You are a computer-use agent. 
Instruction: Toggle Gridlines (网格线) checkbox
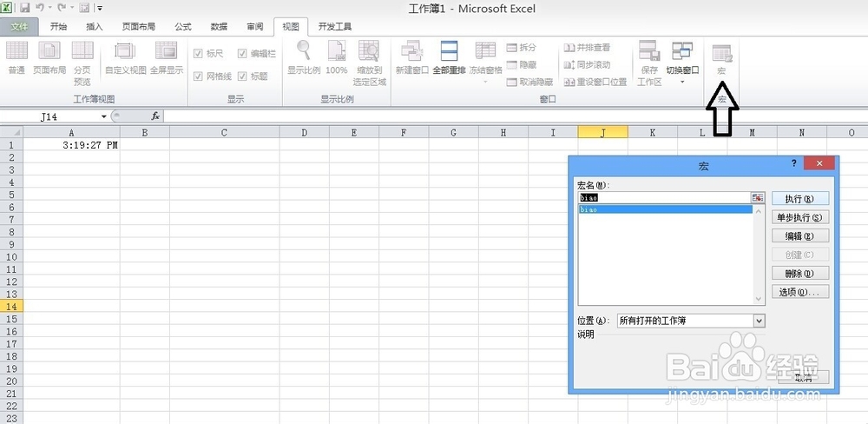pyautogui.click(x=198, y=76)
